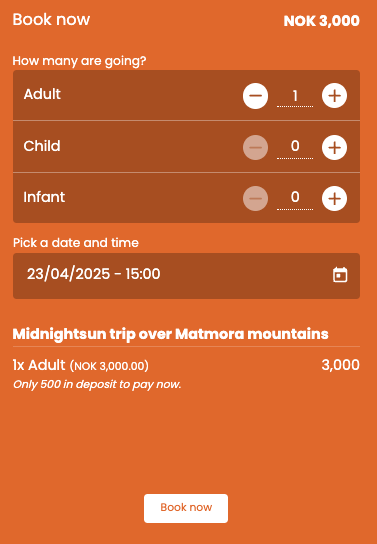Screen dimensions: 377x544
Task: Focus the Adult quantity number field
Action: click(x=295, y=96)
